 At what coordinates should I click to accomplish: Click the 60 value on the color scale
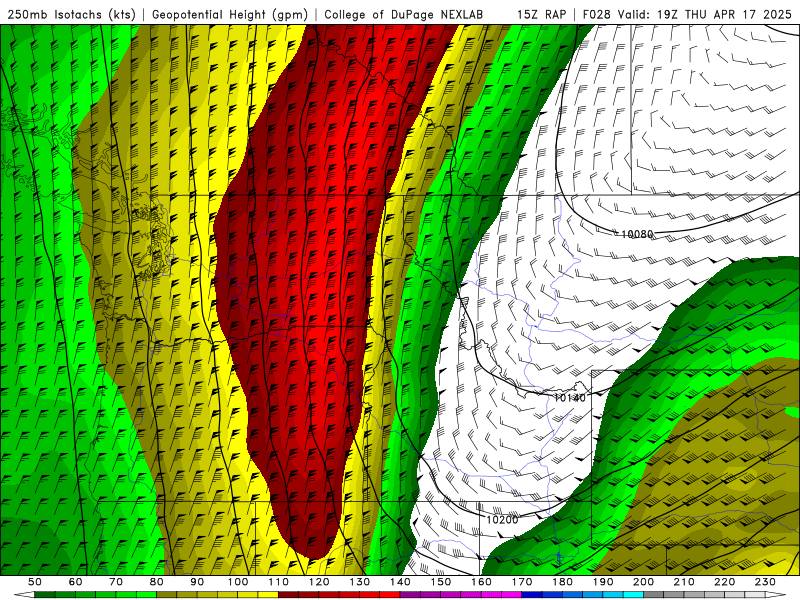coord(75,582)
